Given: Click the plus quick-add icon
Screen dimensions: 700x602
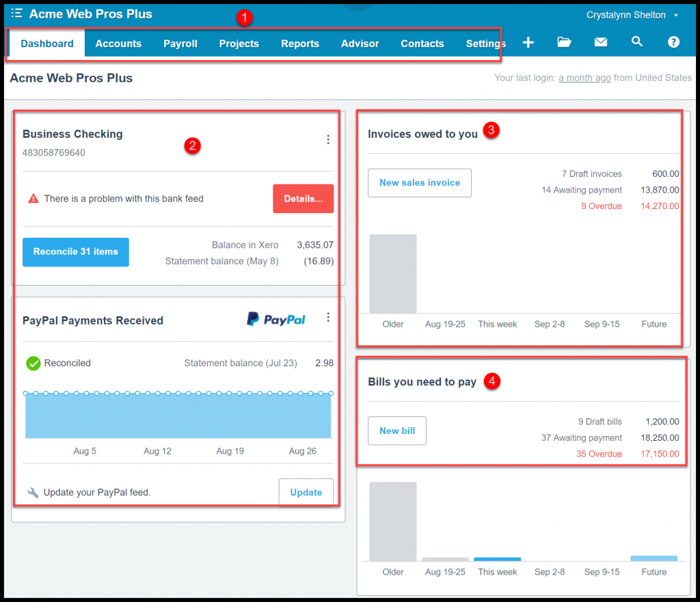Looking at the screenshot, I should coord(528,42).
